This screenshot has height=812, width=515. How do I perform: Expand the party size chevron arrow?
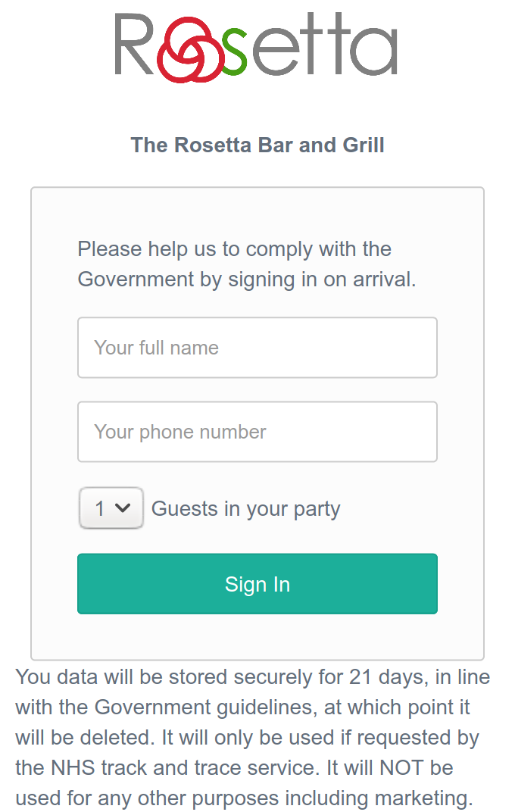point(123,508)
